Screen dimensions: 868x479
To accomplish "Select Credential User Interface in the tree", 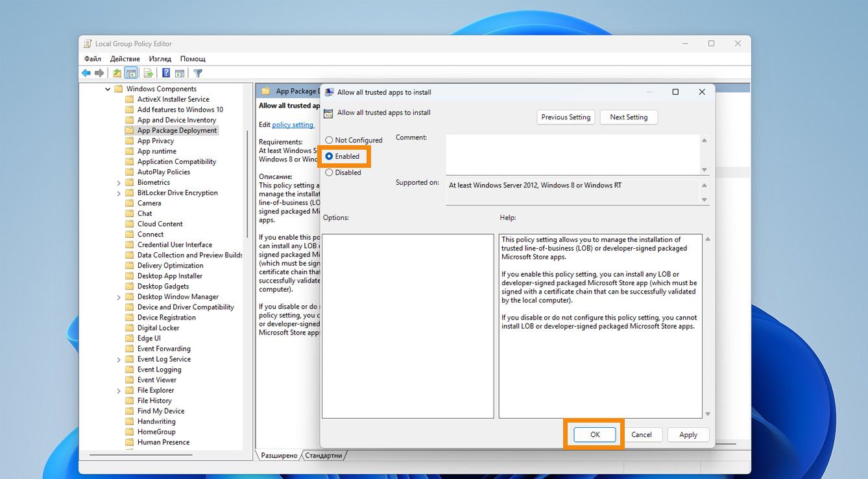I will [x=175, y=244].
